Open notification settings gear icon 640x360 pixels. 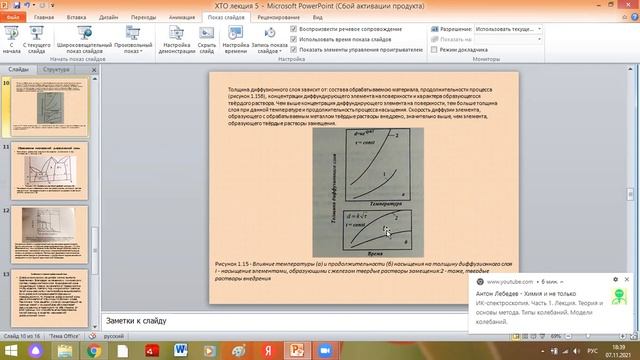tap(616, 280)
